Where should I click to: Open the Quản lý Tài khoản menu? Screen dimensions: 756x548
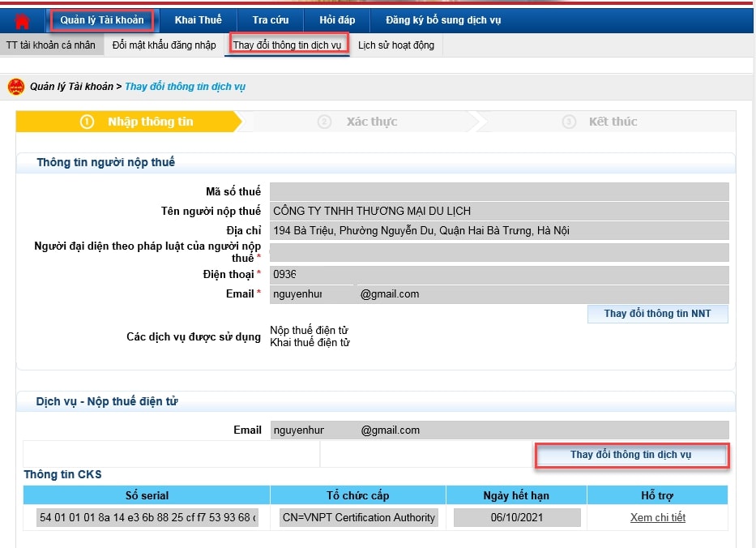pyautogui.click(x=102, y=20)
